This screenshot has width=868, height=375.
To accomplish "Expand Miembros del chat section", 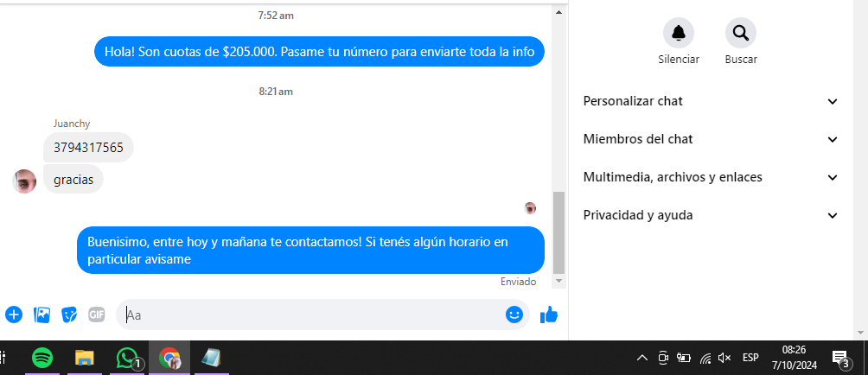I will pyautogui.click(x=711, y=139).
